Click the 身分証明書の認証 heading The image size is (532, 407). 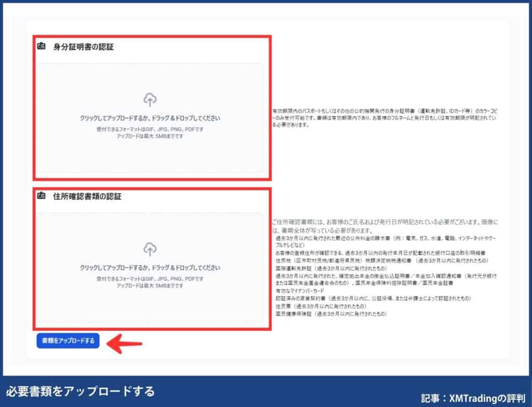(84, 47)
